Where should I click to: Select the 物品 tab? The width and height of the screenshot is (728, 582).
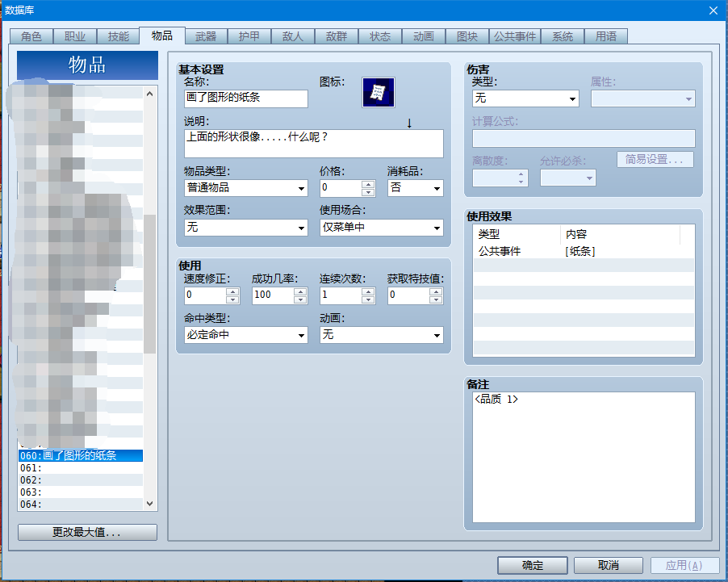coord(162,36)
